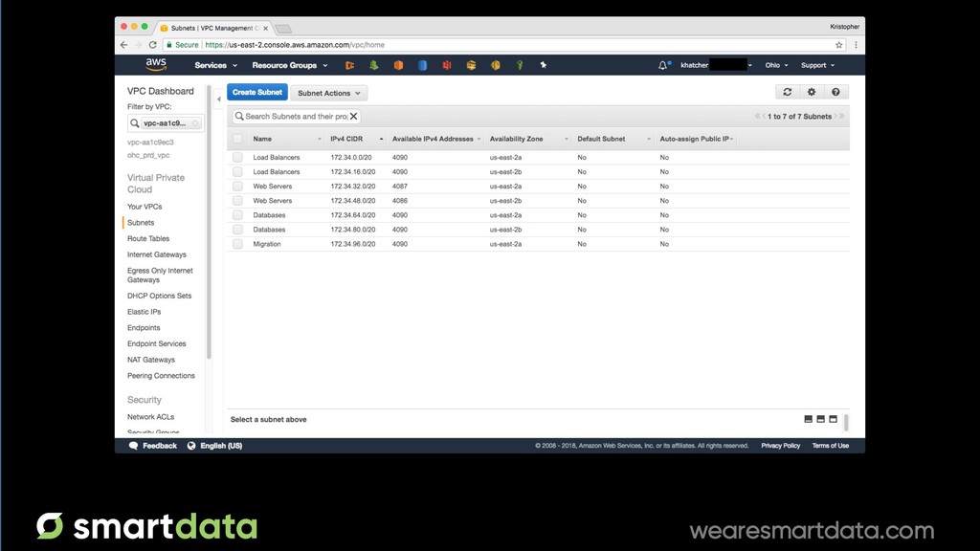
Task: Open the Support dropdown menu
Action: point(817,65)
